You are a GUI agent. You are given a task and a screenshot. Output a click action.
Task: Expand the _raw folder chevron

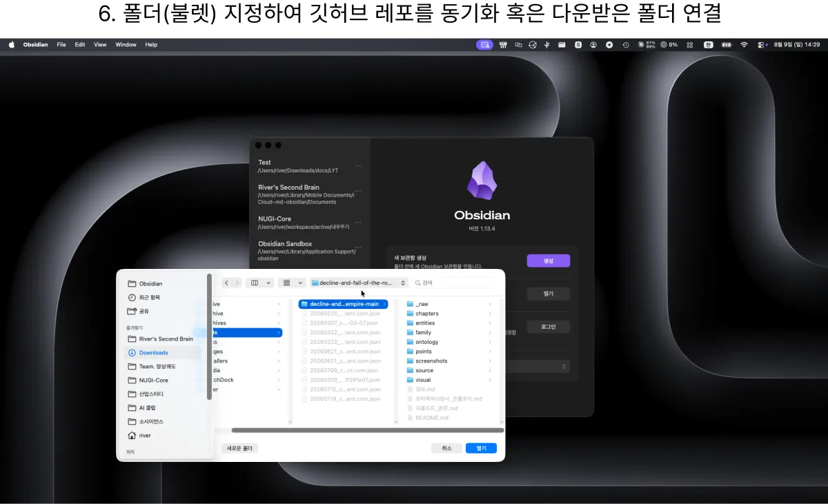[x=490, y=304]
